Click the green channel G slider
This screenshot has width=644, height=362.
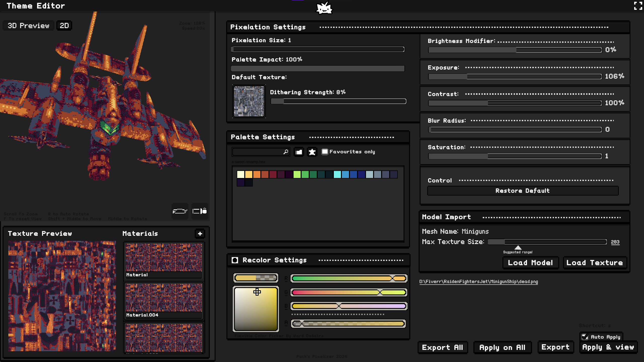point(349,292)
